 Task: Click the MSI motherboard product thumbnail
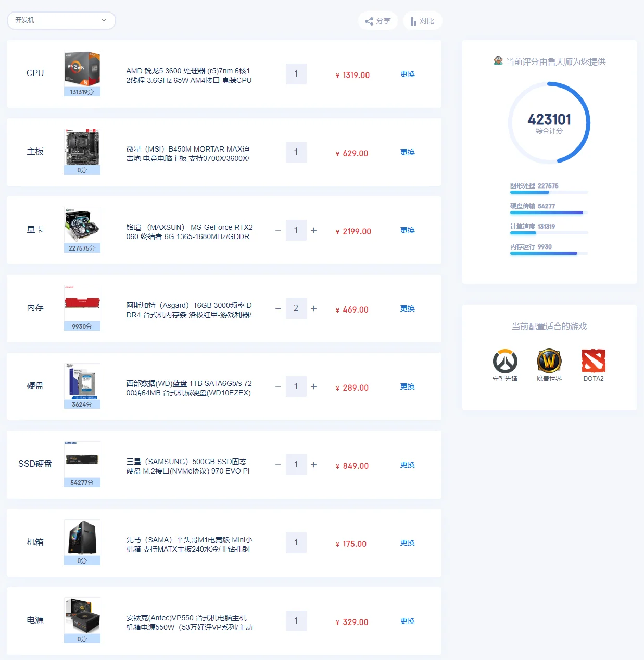coord(82,147)
